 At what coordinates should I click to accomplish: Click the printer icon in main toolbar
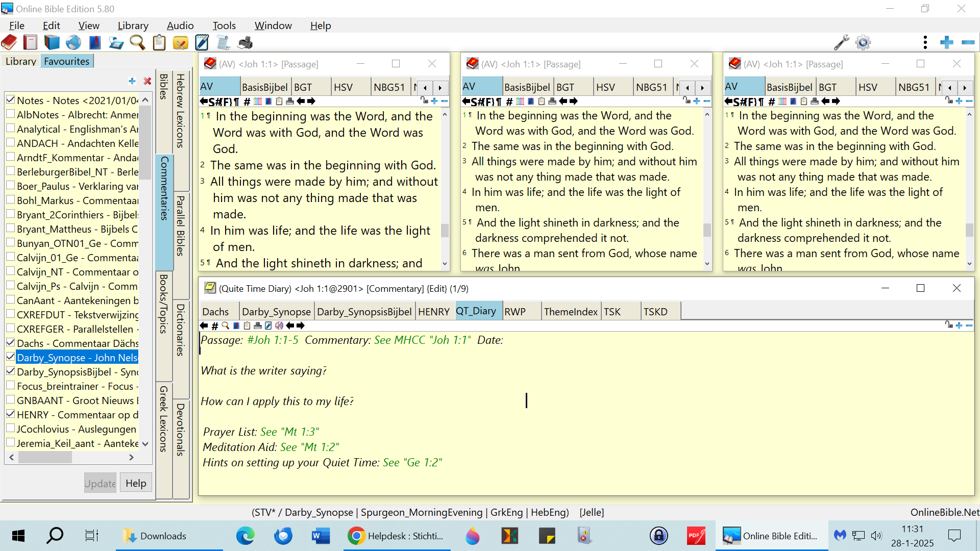point(246,43)
